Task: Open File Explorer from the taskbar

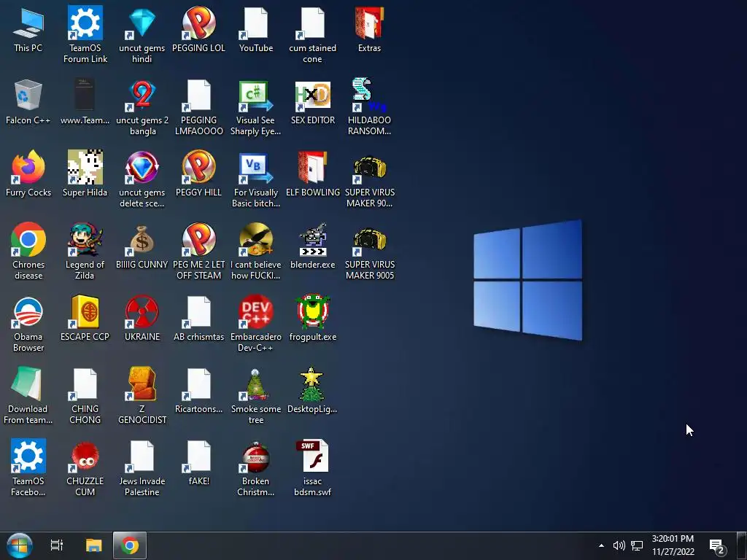Action: pyautogui.click(x=94, y=545)
